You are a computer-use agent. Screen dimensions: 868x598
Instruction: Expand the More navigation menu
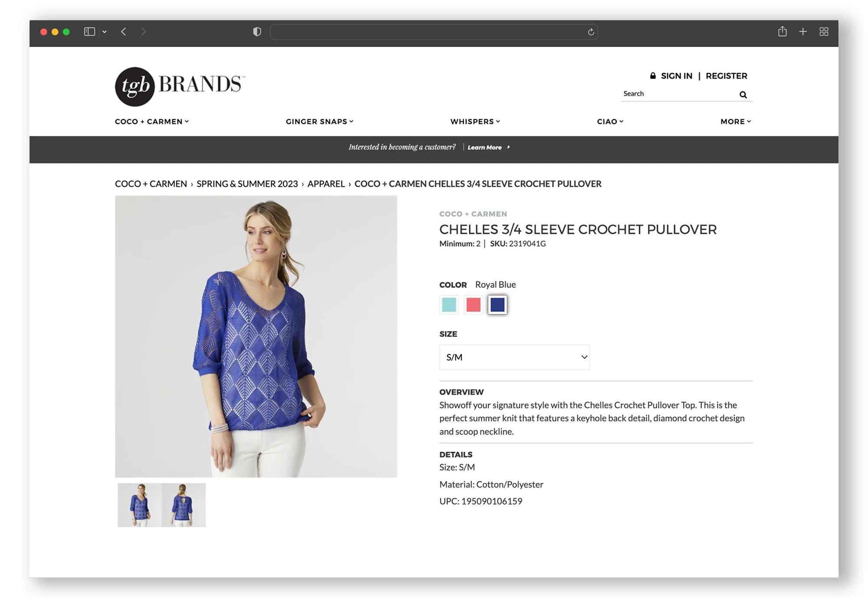point(736,122)
